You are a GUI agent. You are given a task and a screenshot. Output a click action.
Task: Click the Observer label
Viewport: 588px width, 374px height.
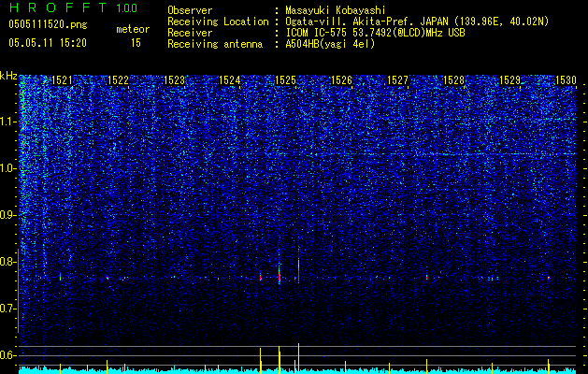tap(190, 11)
